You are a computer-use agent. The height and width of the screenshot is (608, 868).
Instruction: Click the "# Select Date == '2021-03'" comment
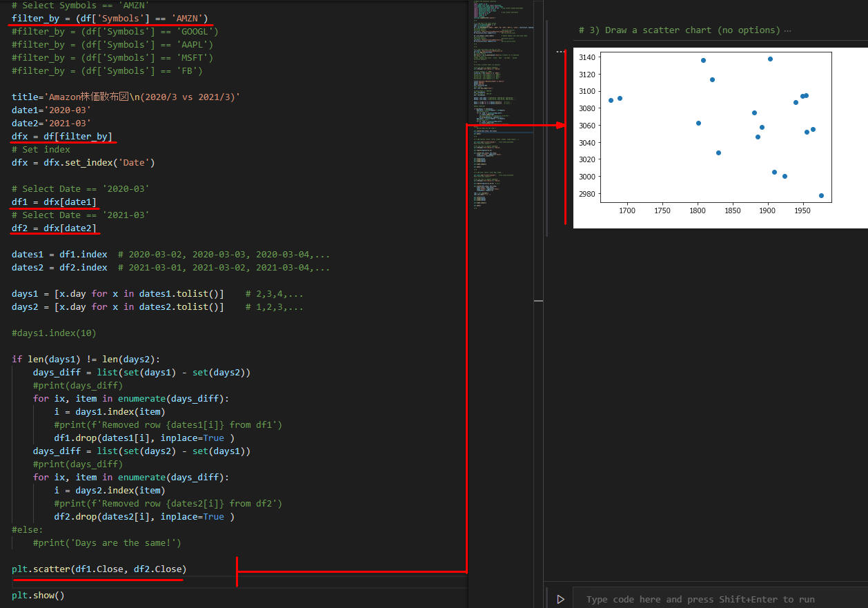(80, 215)
